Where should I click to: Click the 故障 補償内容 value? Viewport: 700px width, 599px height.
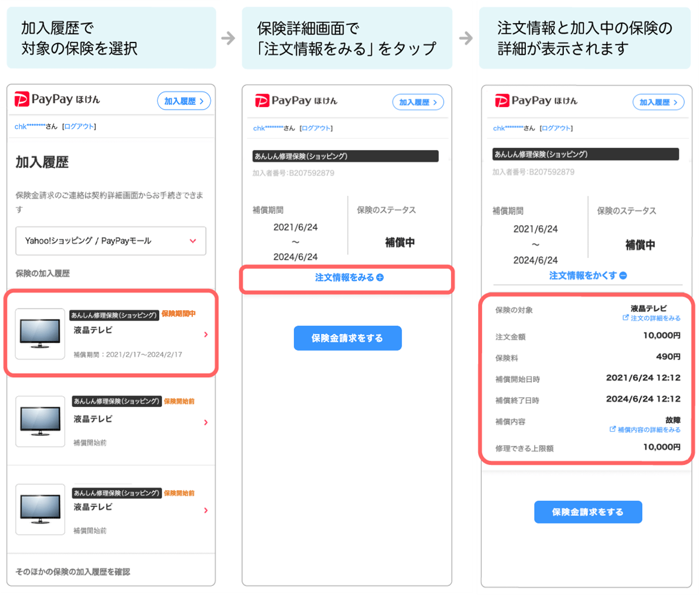pyautogui.click(x=673, y=420)
